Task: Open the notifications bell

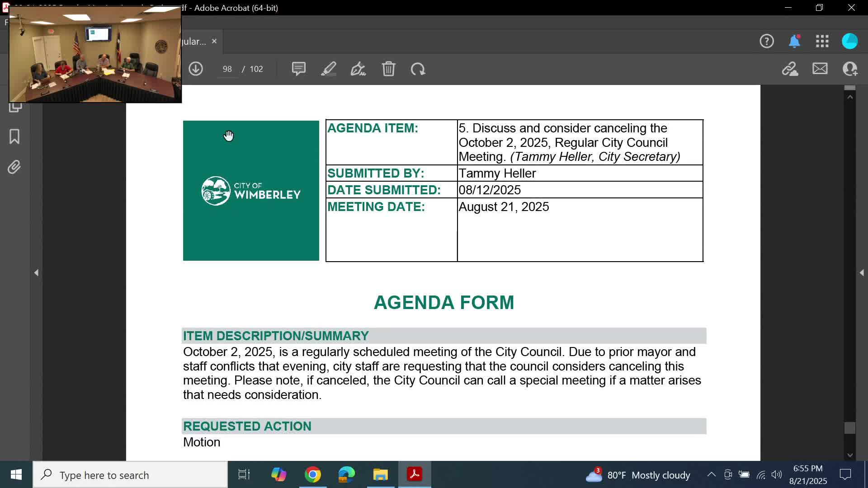Action: coord(794,41)
